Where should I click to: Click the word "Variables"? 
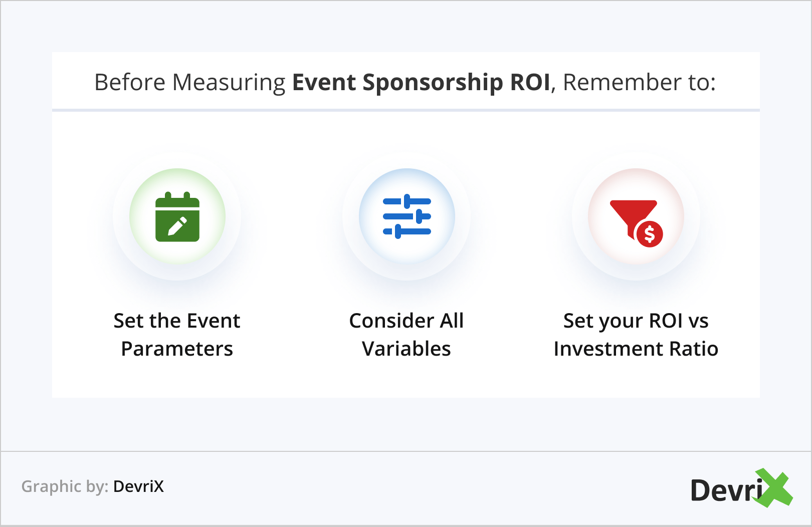coord(407,349)
